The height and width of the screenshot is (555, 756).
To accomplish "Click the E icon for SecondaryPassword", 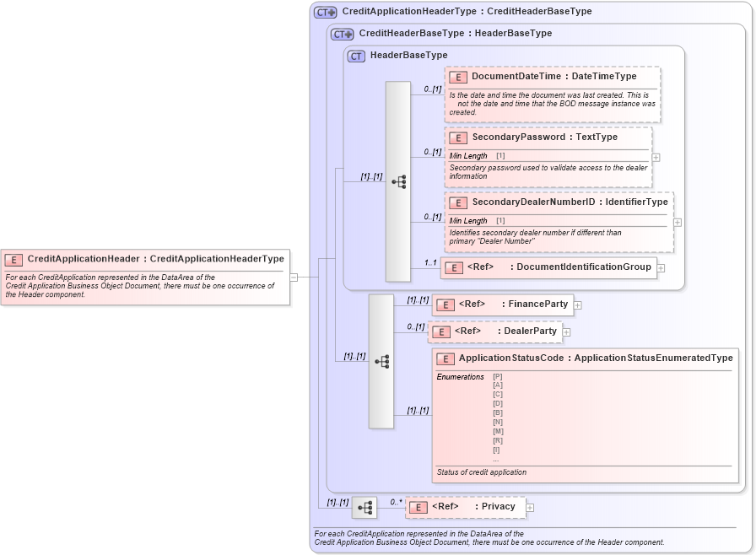I will click(458, 137).
